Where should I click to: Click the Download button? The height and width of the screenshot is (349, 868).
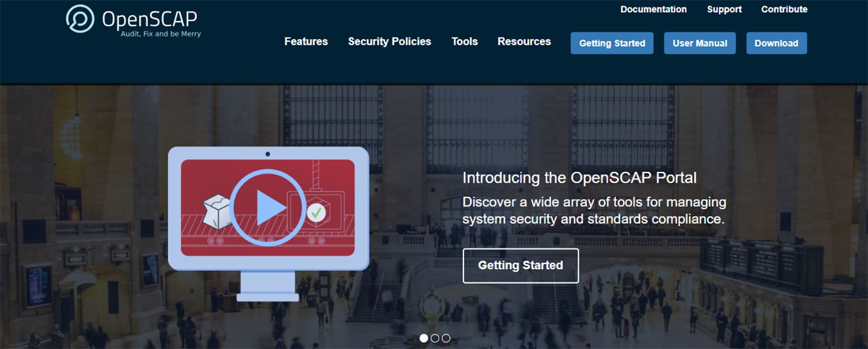click(x=776, y=43)
